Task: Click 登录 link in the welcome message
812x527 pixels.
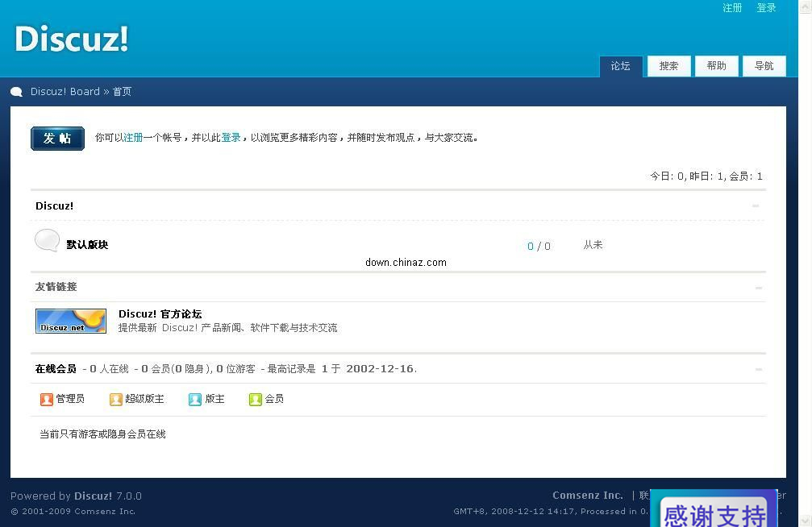Action: coord(231,138)
